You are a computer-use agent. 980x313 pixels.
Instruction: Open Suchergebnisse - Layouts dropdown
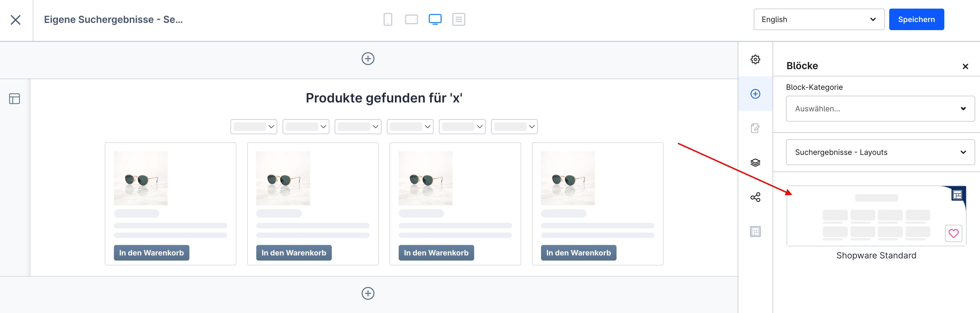click(x=880, y=152)
